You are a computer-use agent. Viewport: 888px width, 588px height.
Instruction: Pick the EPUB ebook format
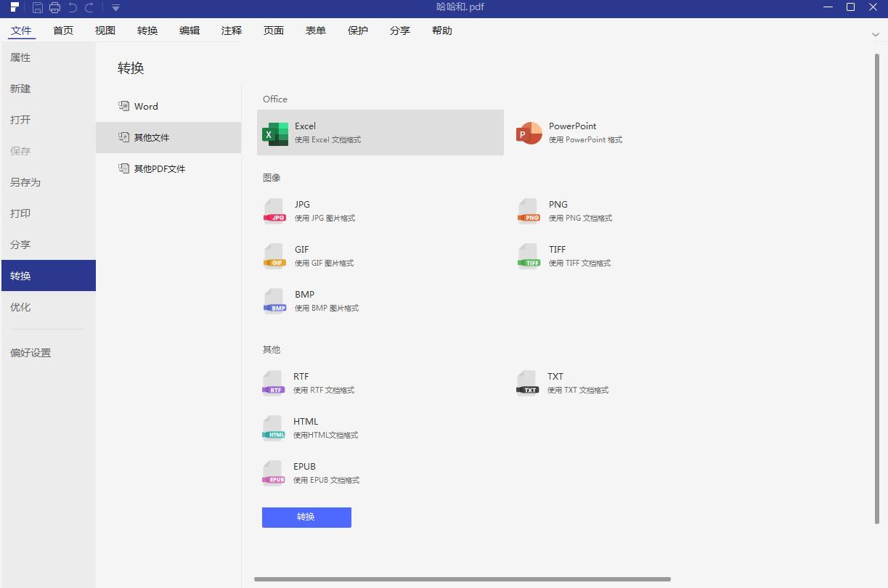point(304,473)
